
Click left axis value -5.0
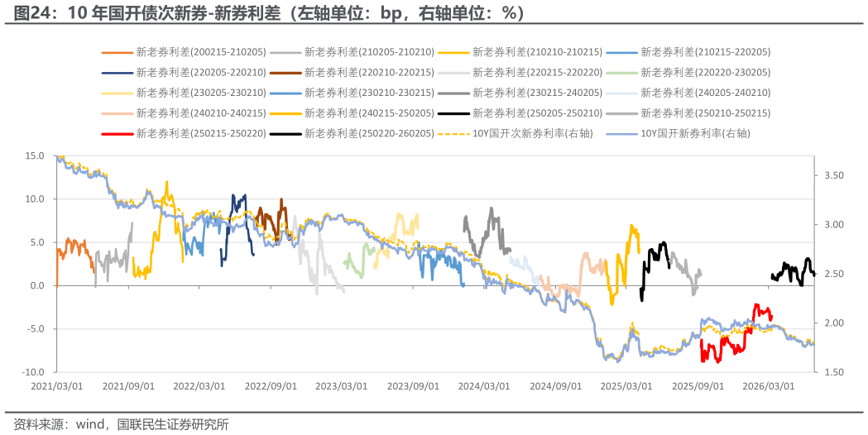click(x=35, y=329)
